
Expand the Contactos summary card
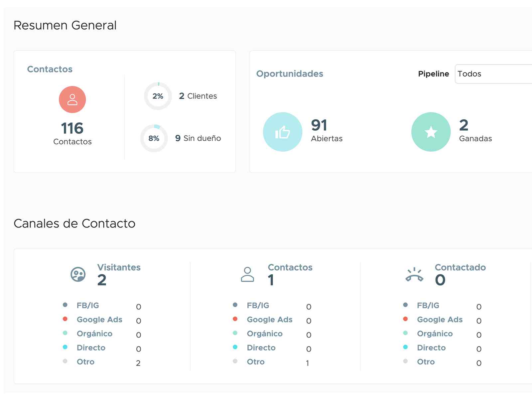(x=125, y=111)
